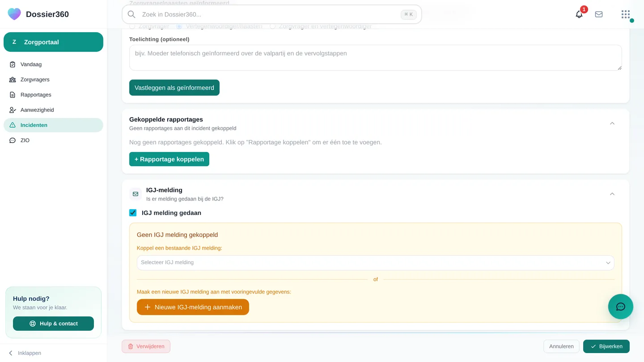Open the notifications bell

coord(579,14)
